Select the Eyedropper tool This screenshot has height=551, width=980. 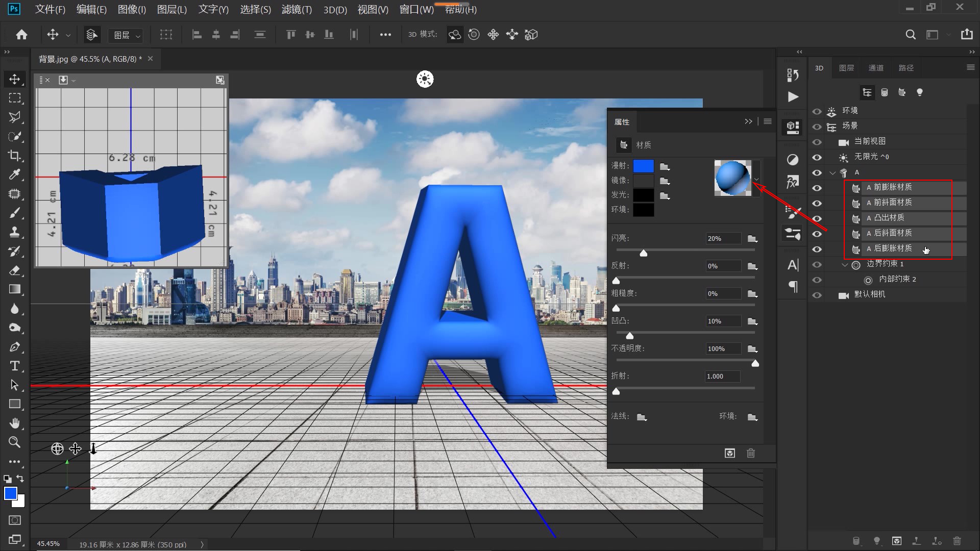click(x=15, y=174)
